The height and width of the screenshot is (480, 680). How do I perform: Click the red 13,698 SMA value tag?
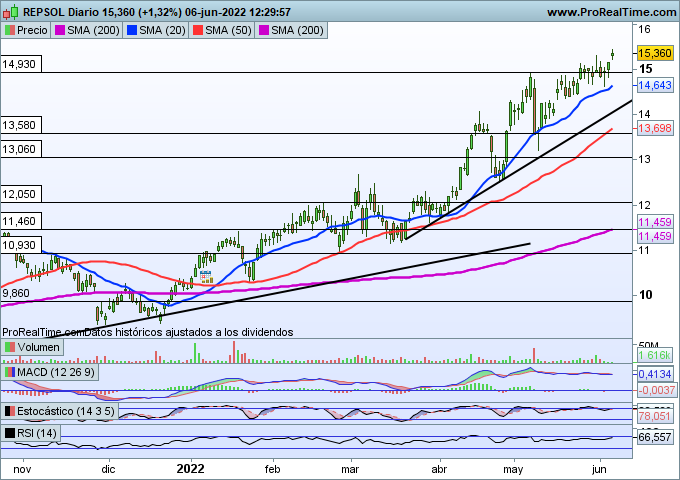pyautogui.click(x=655, y=128)
